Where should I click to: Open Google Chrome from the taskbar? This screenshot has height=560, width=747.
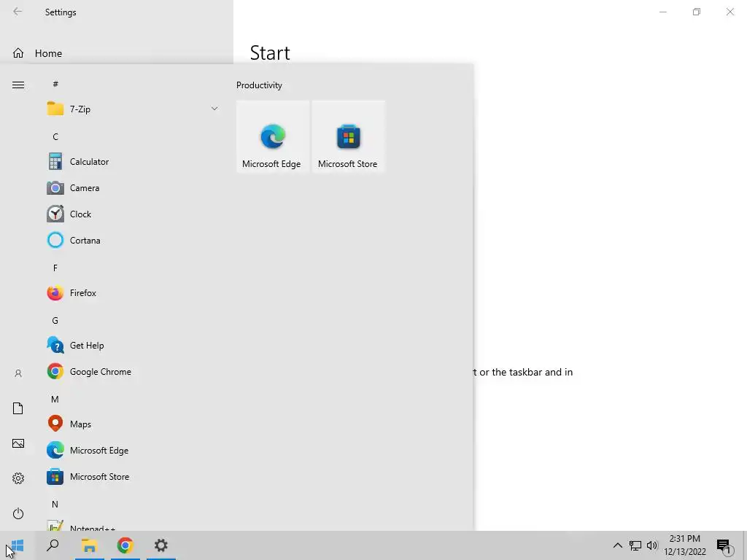pyautogui.click(x=125, y=545)
